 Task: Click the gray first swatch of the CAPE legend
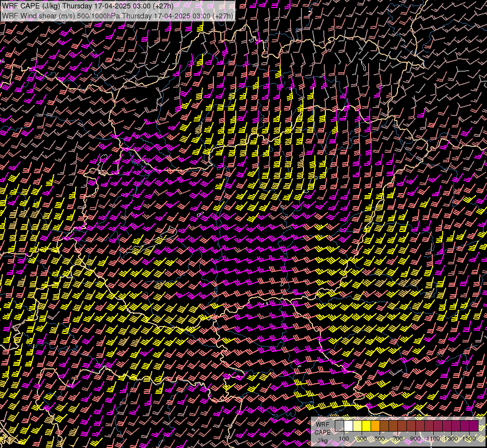point(339,426)
